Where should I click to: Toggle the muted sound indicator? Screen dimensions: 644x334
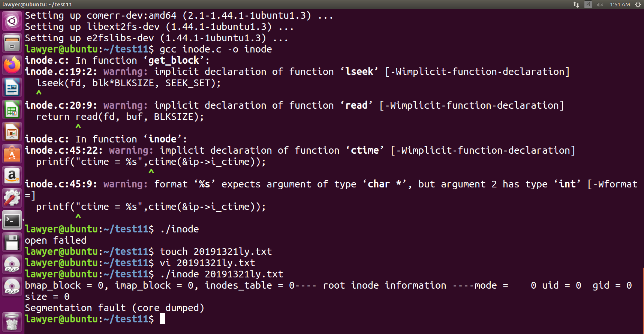[x=600, y=4]
